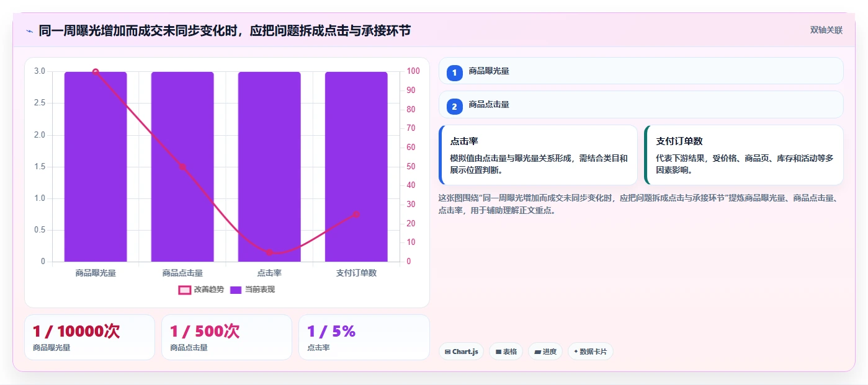Image resolution: width=868 pixels, height=385 pixels.
Task: Click the 商品曝光量 x-axis label
Action: point(96,273)
